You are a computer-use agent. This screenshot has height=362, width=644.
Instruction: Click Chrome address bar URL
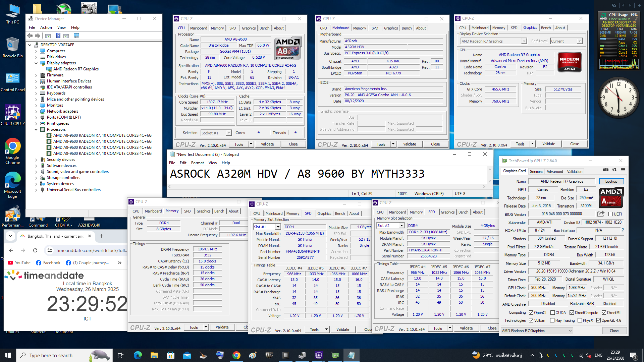(x=92, y=250)
